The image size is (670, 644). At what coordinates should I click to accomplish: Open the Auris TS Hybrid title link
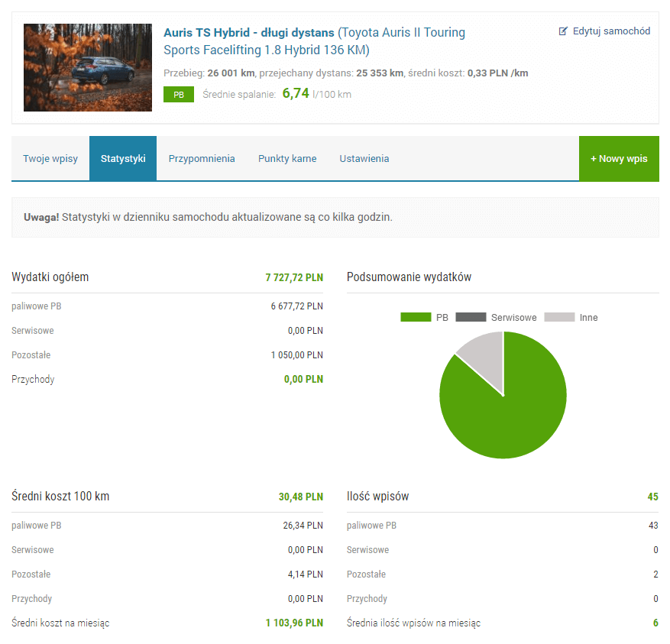click(248, 33)
